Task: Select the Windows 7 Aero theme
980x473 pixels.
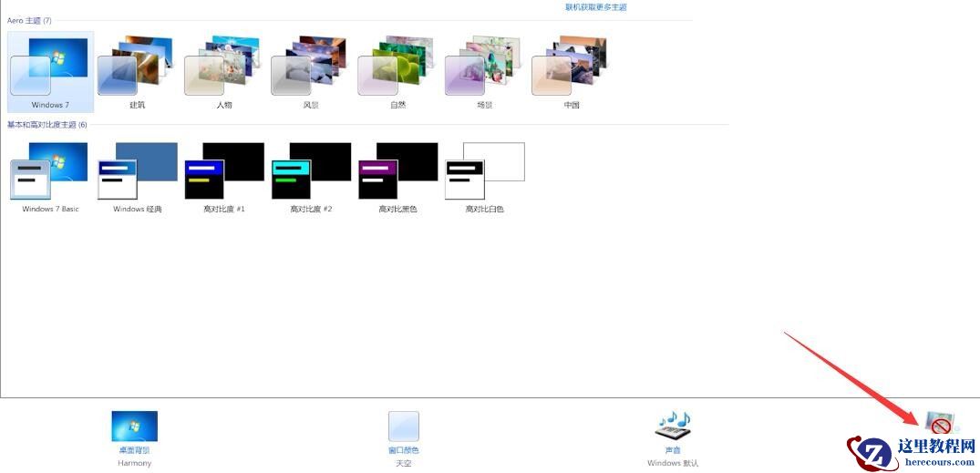Action: click(x=50, y=72)
